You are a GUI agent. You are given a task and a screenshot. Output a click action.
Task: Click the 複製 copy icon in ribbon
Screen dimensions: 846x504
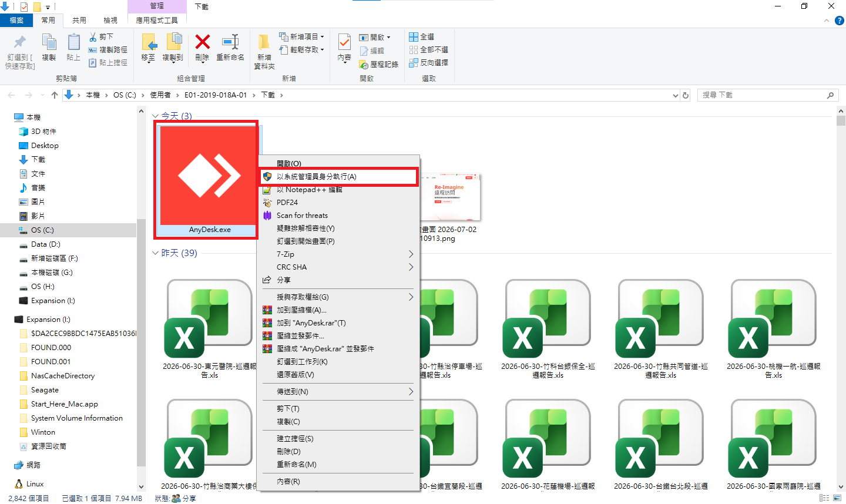pos(49,42)
